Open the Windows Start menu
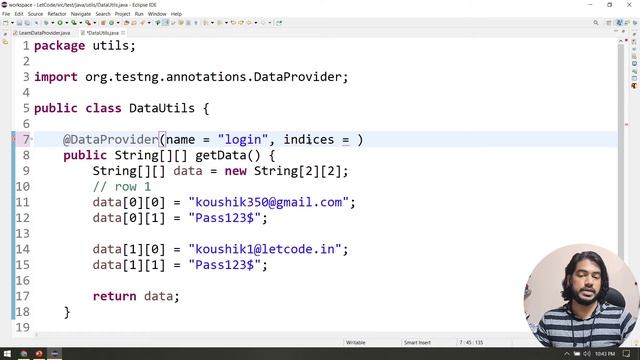Viewport: 640px width, 360px height. pos(7,353)
